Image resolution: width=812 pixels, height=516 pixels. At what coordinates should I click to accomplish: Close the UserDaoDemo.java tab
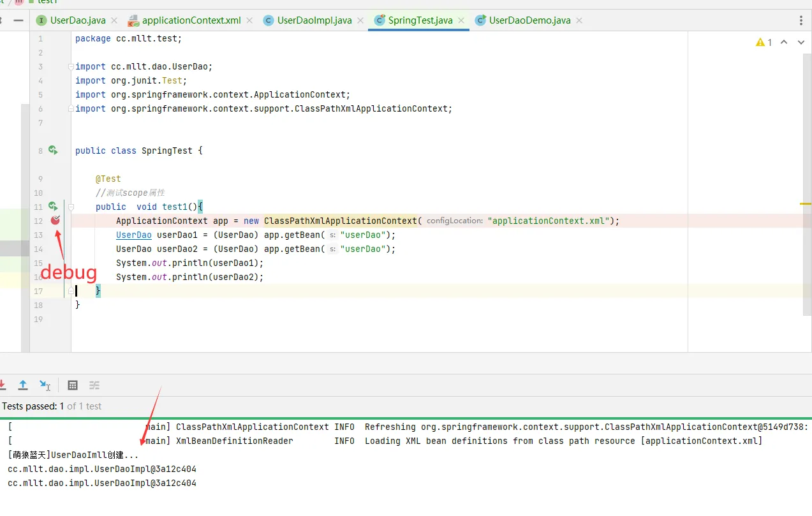tap(579, 20)
